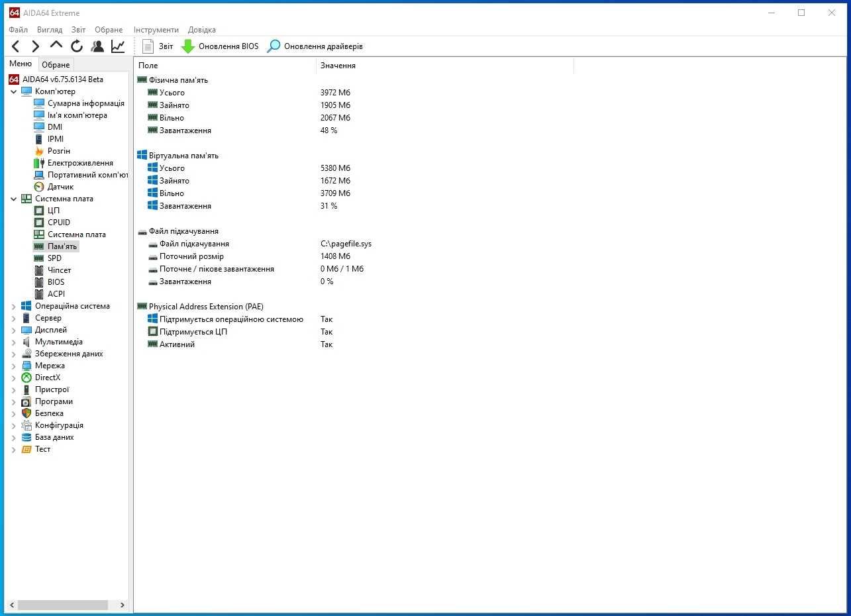Open База даних tree icon
Screen dimensions: 851x616
(x=26, y=437)
